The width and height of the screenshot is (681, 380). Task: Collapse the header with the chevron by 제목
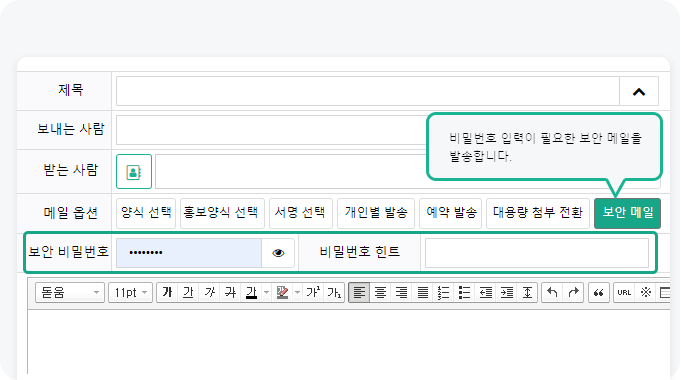coord(639,91)
